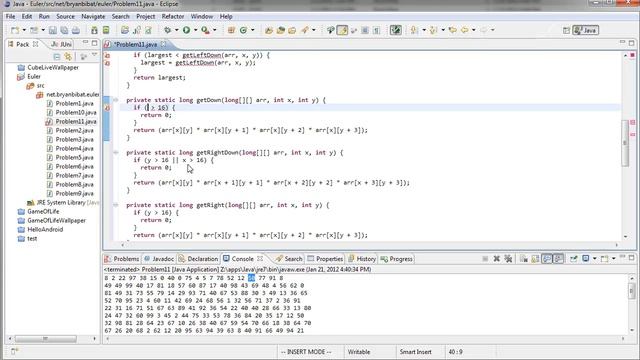Screen dimensions: 640x360
Task: Open Back history dropdown arrow
Action: pyautogui.click(x=473, y=30)
